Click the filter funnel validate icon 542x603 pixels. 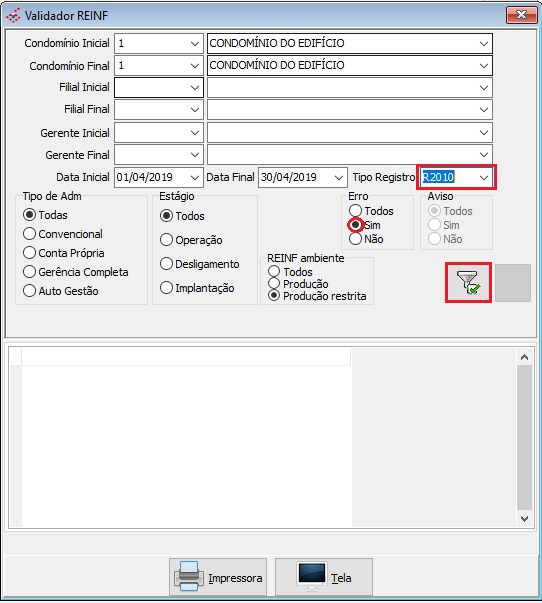tap(468, 283)
